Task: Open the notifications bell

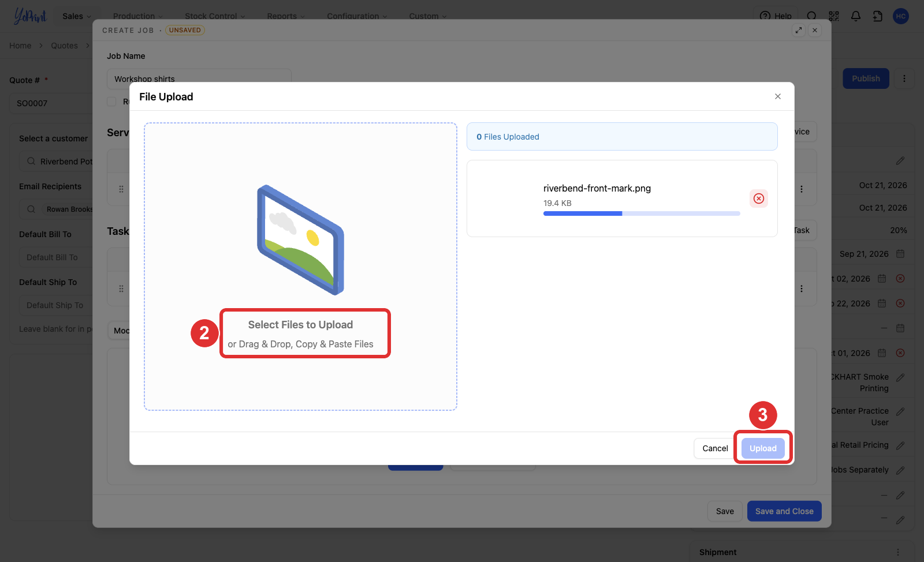Action: tap(856, 16)
